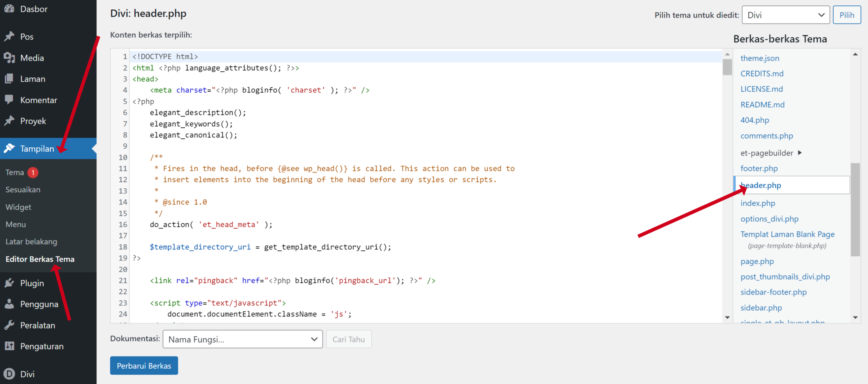The height and width of the screenshot is (384, 868).
Task: Open Proyek menu item
Action: (x=48, y=121)
